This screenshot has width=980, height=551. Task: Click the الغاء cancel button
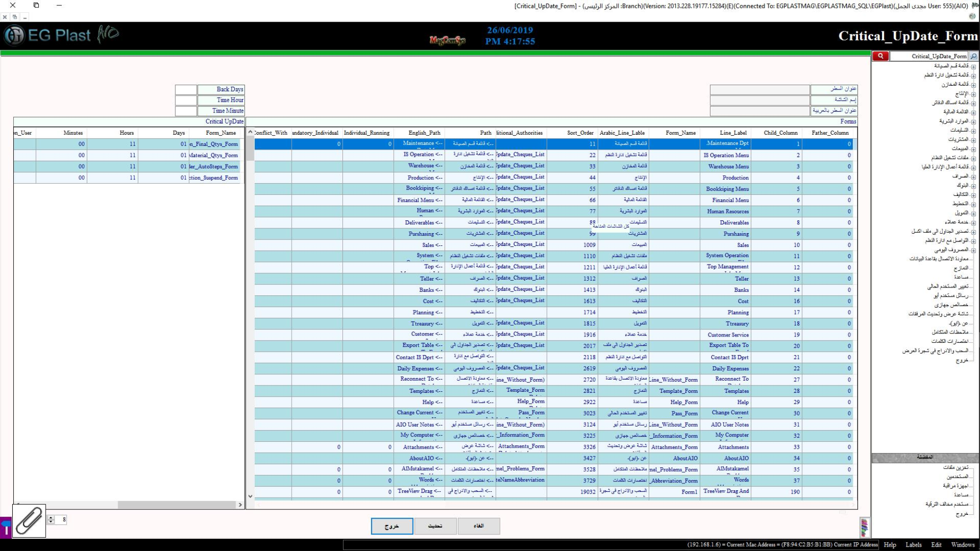point(479,526)
